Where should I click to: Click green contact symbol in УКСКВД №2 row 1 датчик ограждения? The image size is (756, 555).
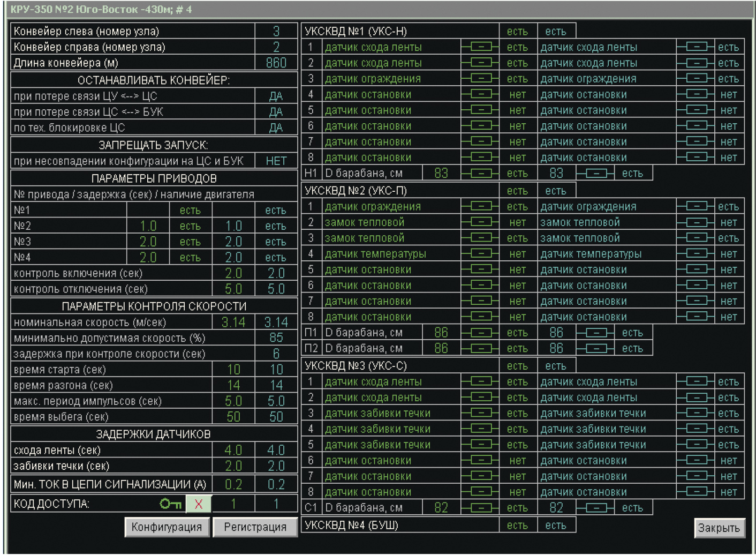(x=480, y=206)
